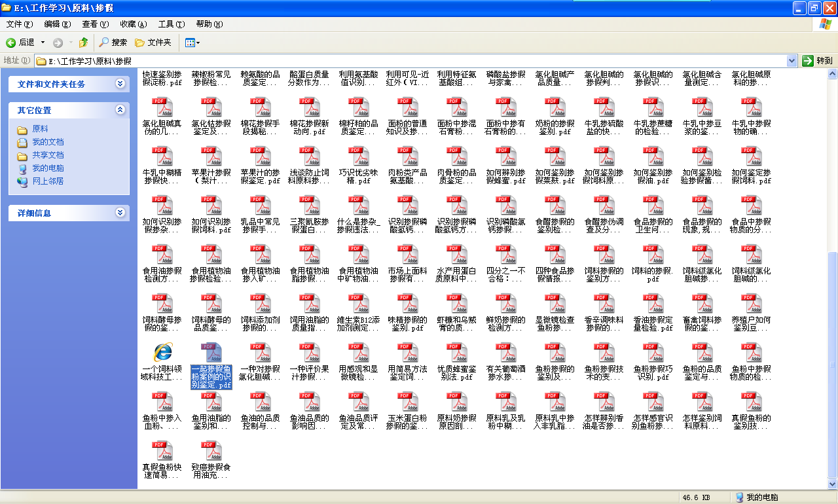838x504 pixels.
Task: Select the 奶粉的掺假鉴别.pdf file icon
Action: (x=555, y=107)
